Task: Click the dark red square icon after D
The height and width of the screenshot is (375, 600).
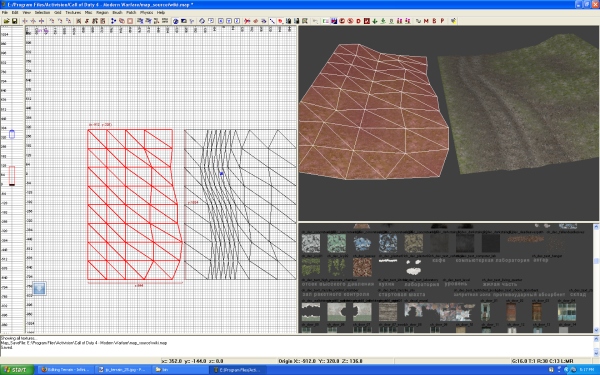Action: (x=367, y=21)
